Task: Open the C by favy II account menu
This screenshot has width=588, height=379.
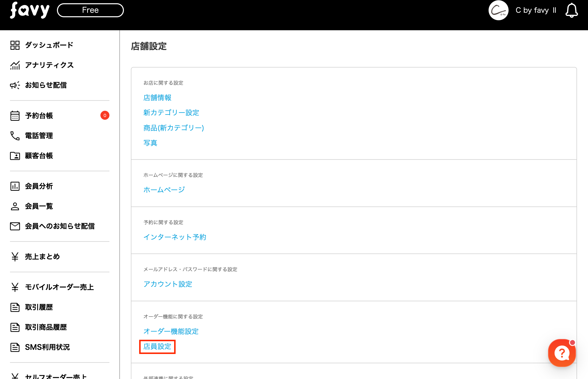Action: point(536,10)
